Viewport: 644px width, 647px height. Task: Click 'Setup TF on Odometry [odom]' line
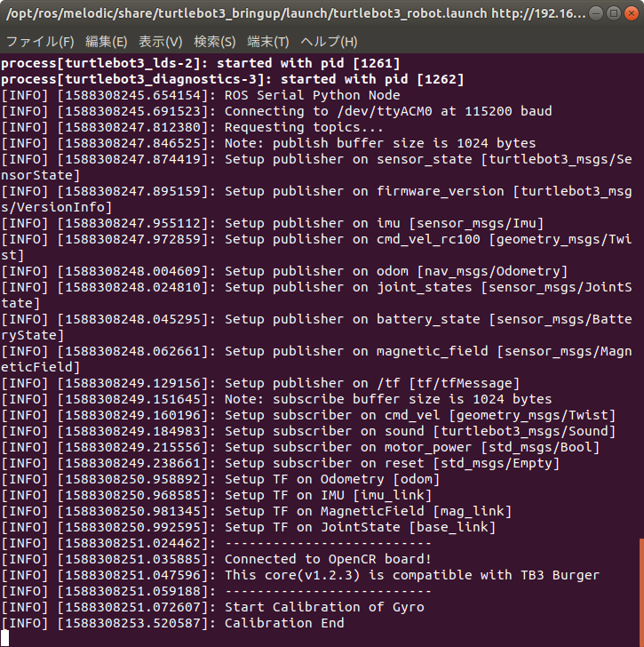point(220,479)
